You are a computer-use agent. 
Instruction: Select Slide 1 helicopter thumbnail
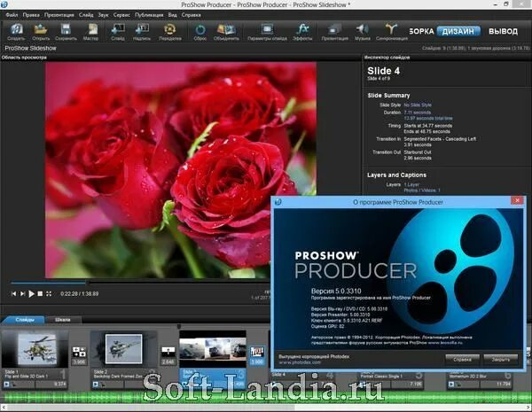pyautogui.click(x=35, y=349)
